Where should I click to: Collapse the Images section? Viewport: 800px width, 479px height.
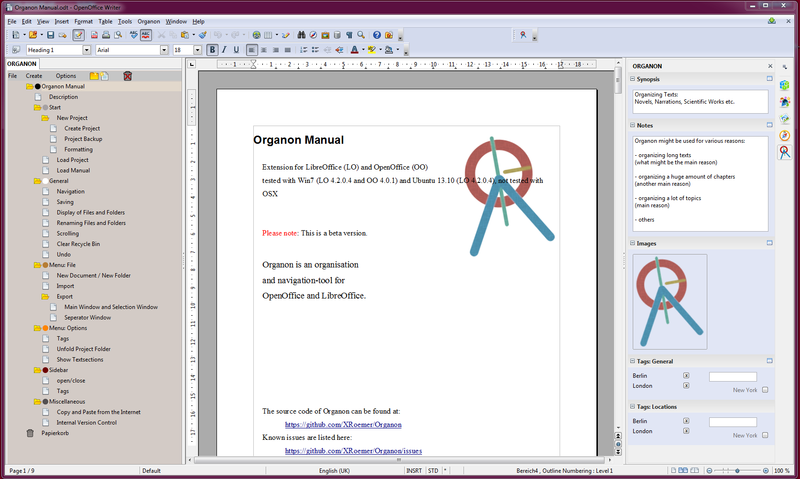(x=633, y=243)
